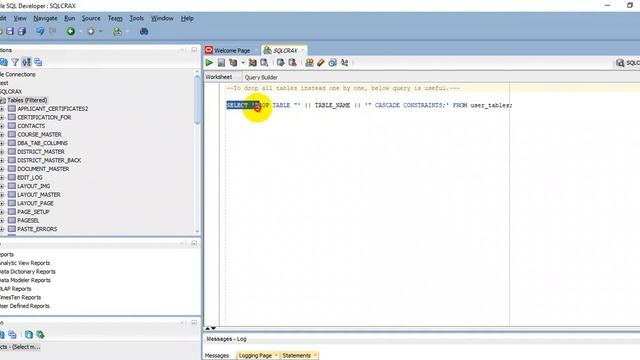Click the Undo icon in the main toolbar
This screenshot has height=360, width=640.
tap(40, 31)
